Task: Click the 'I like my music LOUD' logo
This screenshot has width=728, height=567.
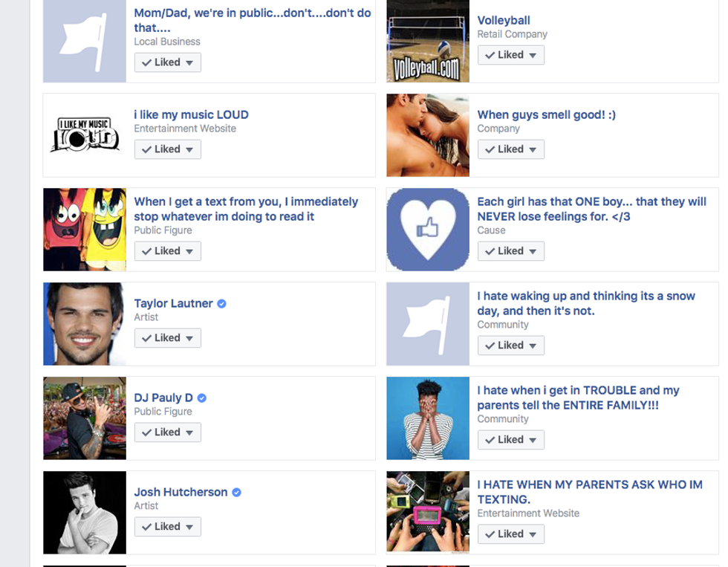Action: click(85, 135)
